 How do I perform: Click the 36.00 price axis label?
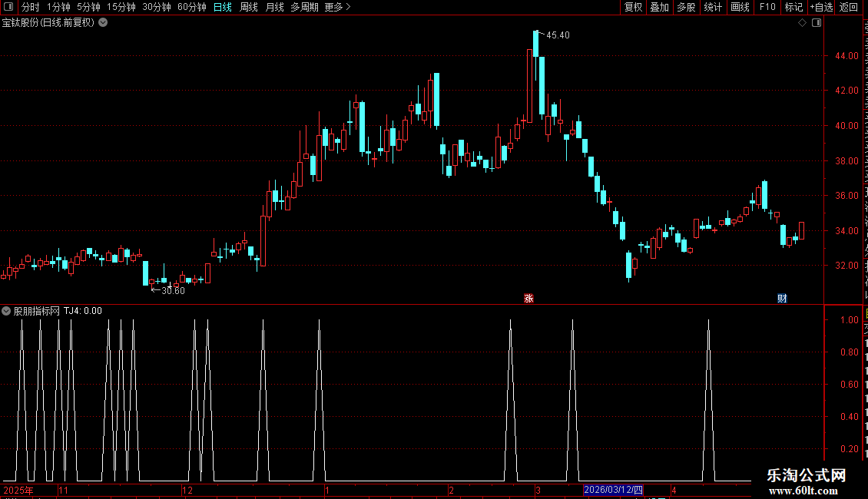[847, 195]
